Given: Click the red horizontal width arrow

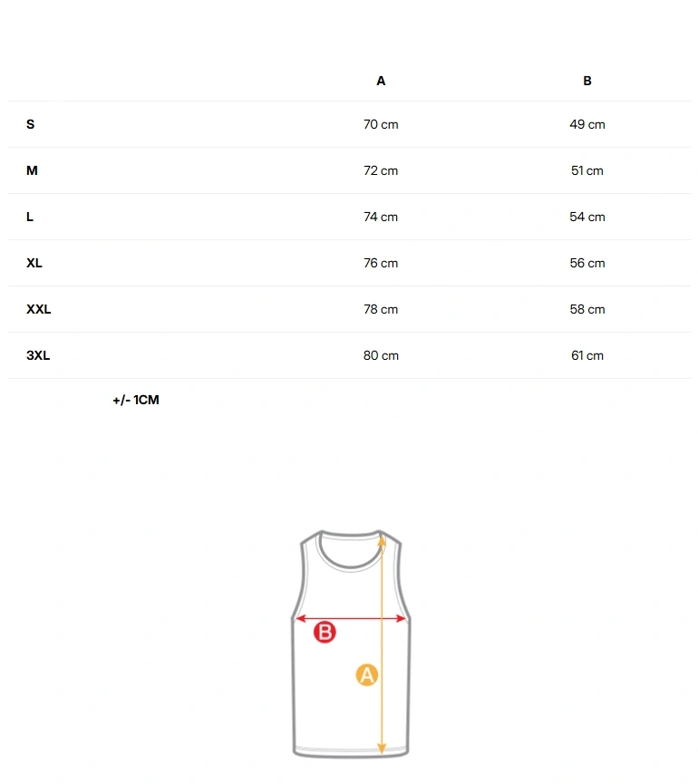Looking at the screenshot, I should pyautogui.click(x=351, y=618).
